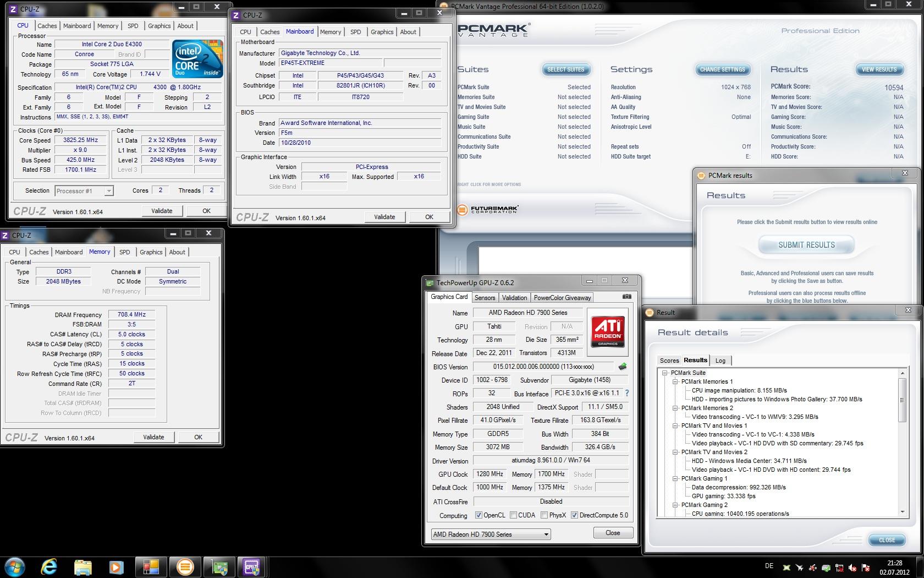Click the GPU Clock 1280 MHz field
This screenshot has width=924, height=578.
[490, 474]
